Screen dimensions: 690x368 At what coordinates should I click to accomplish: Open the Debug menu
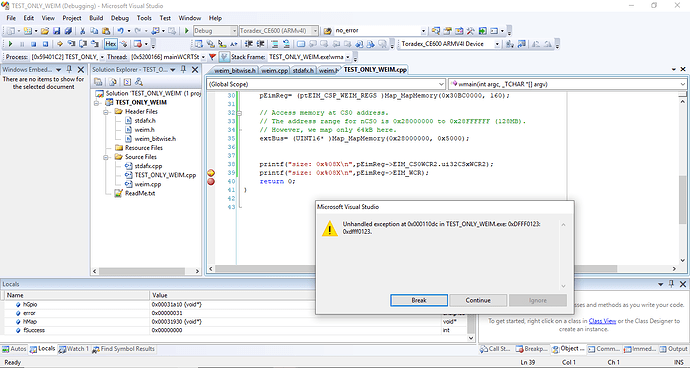point(119,18)
